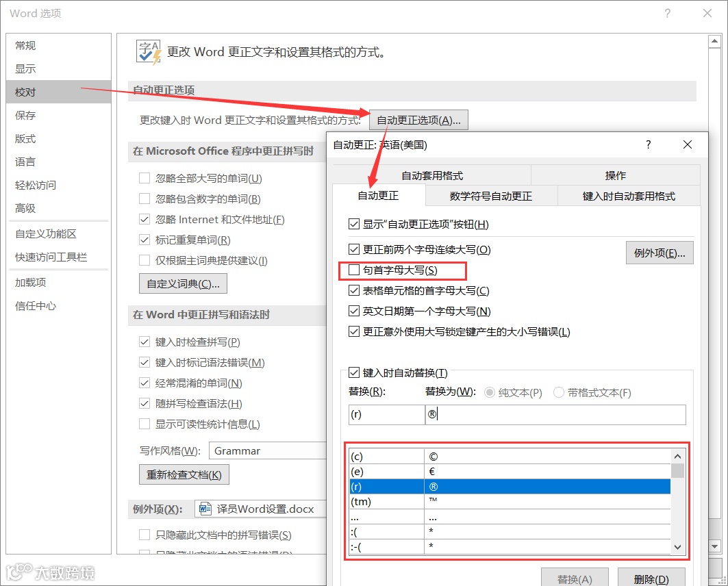
Task: Toggle 更正前两个字母连续大写 checkbox
Action: 354,249
